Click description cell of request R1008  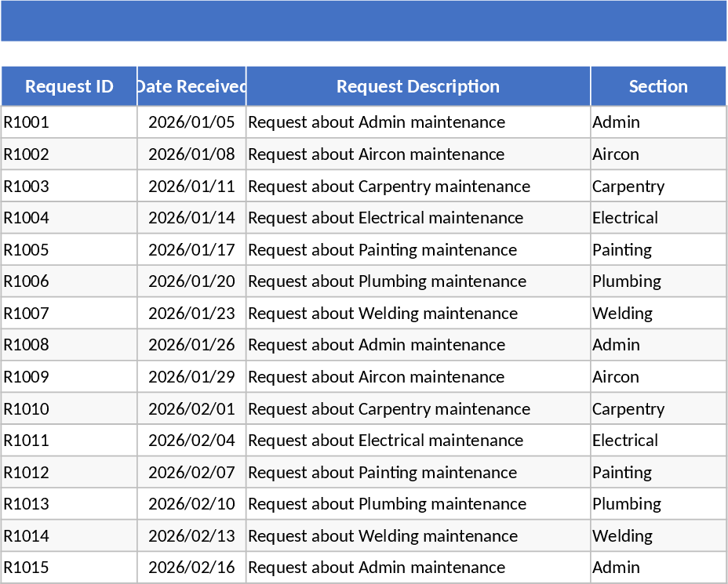point(418,345)
